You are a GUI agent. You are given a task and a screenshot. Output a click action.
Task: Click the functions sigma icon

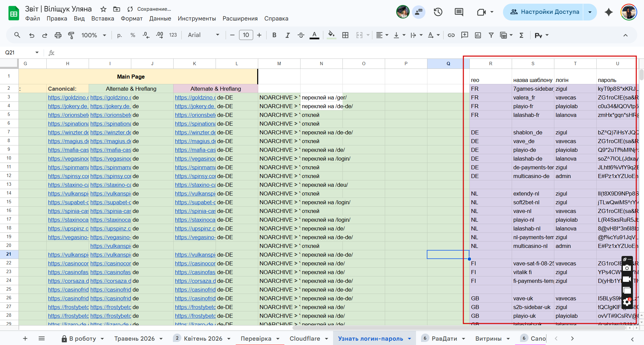(521, 35)
